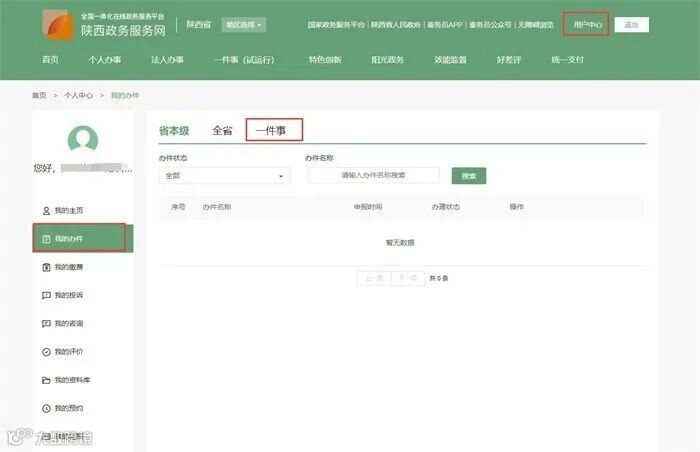Viewport: 700px width, 452px height.
Task: Switch to the 全省 tab
Action: coord(222,130)
